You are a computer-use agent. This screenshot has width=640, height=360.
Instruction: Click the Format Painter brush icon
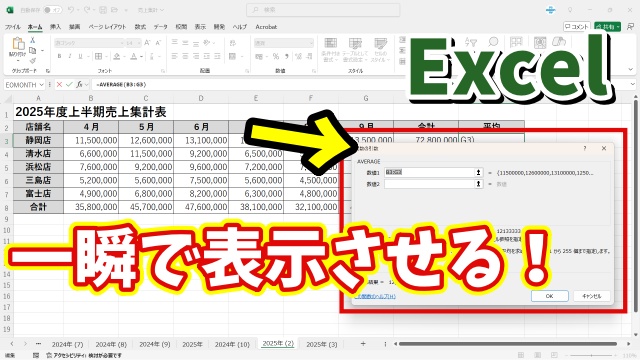point(32,60)
